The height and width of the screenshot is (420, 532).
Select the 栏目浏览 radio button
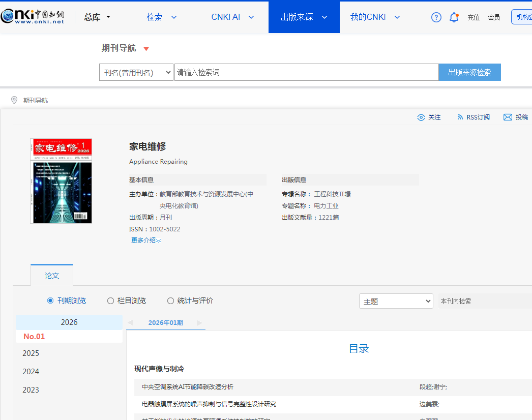pos(110,301)
